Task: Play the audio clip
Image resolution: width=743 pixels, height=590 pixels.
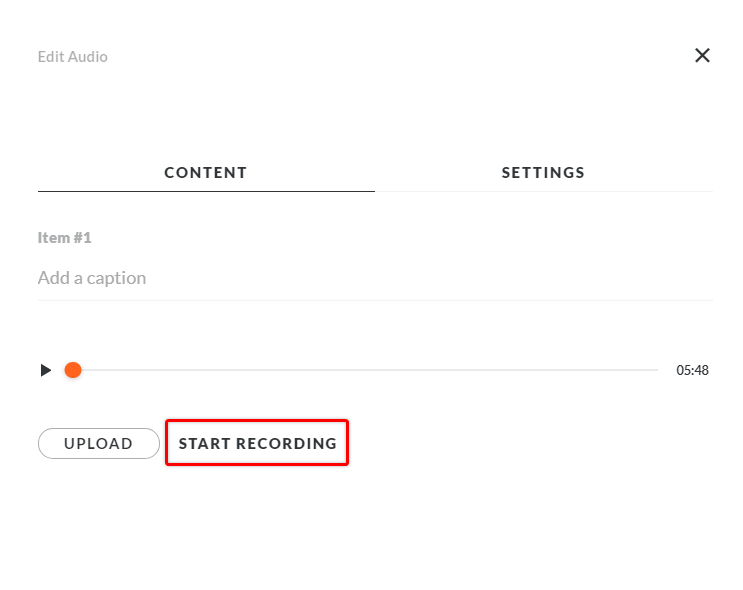Action: click(x=45, y=370)
